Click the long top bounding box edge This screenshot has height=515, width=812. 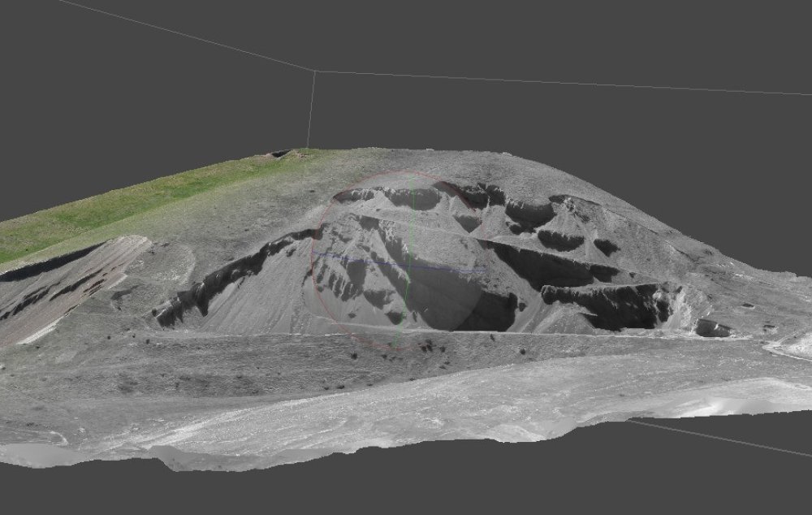coord(564,82)
